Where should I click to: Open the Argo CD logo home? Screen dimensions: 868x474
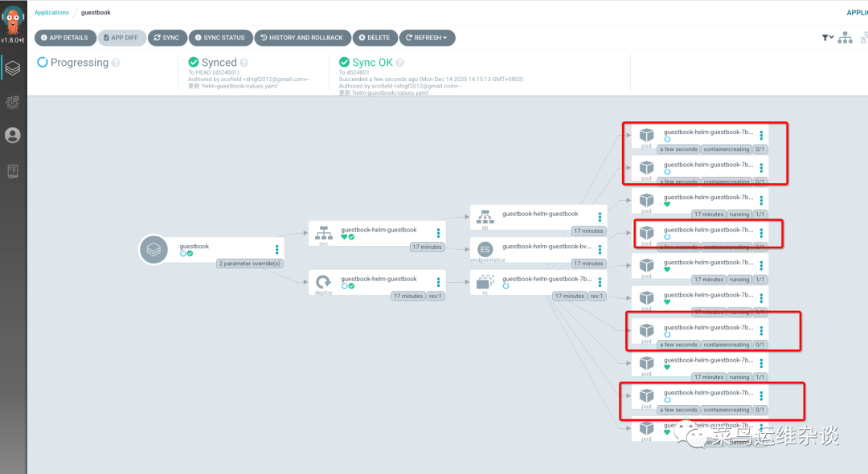13,19
